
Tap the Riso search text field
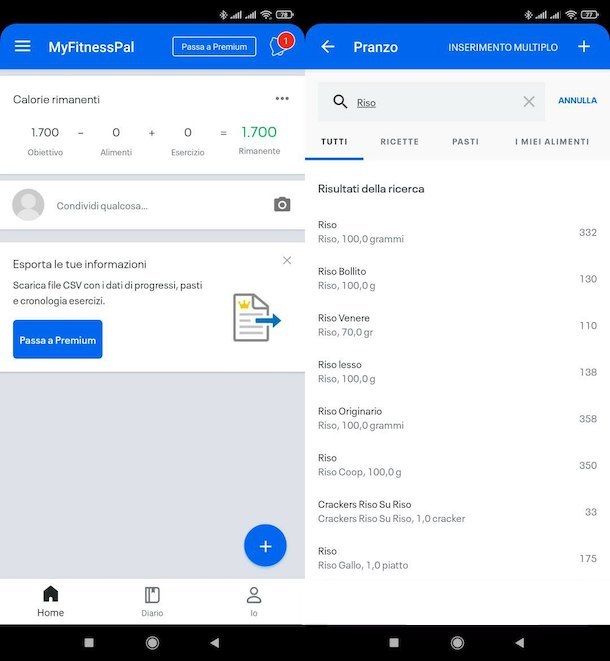[x=431, y=102]
